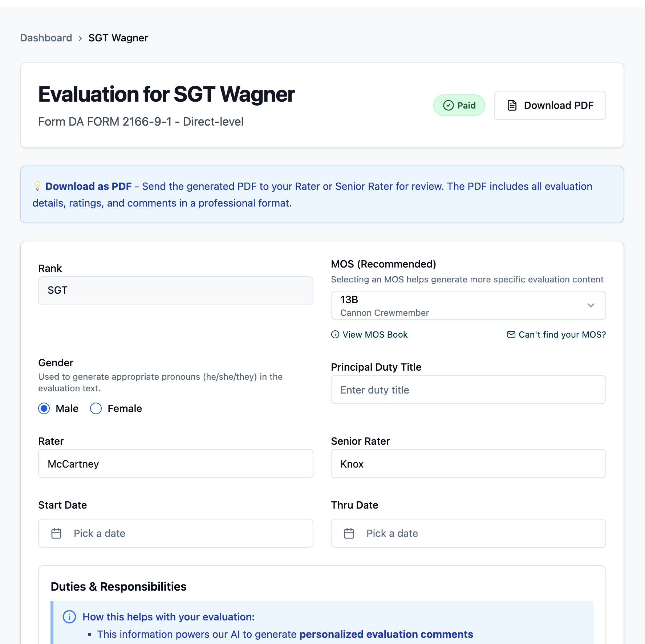The height and width of the screenshot is (644, 645).
Task: Click the calendar icon in Start Date field
Action: (56, 533)
